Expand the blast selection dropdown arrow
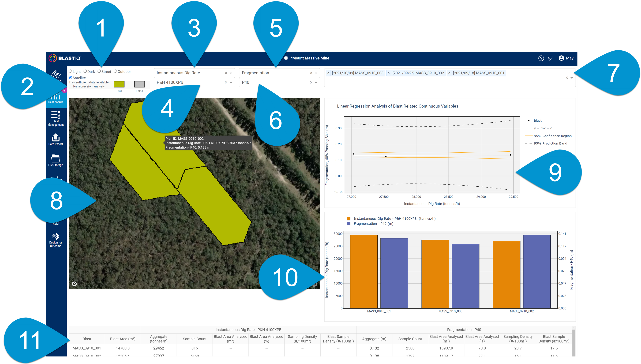The image size is (641, 364). click(572, 78)
